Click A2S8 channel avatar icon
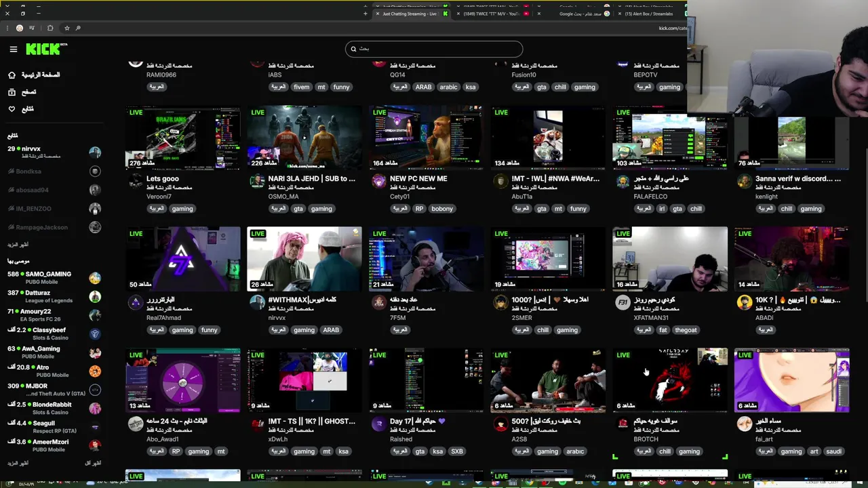Screen dimensions: 868x488 pos(500,424)
